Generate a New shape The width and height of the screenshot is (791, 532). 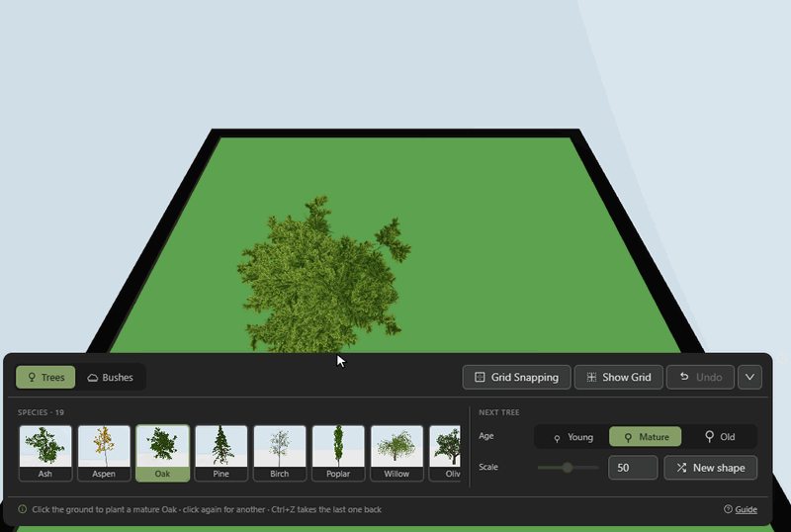click(710, 468)
